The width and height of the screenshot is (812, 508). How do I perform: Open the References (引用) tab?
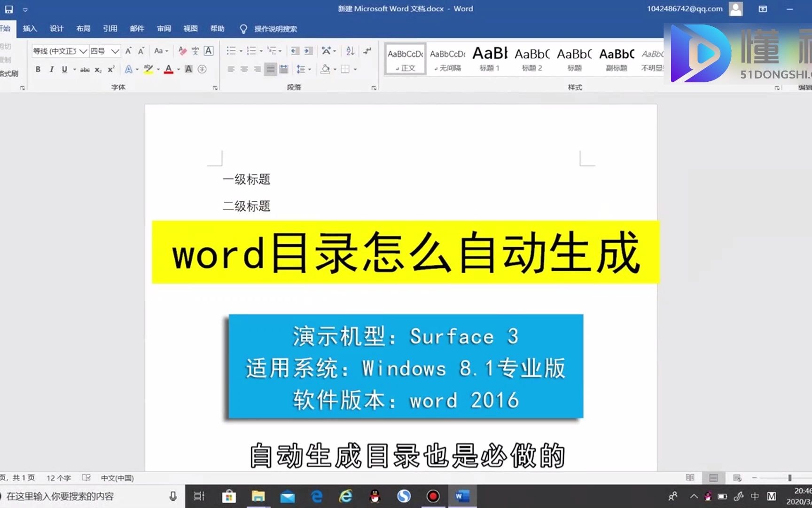click(x=110, y=29)
